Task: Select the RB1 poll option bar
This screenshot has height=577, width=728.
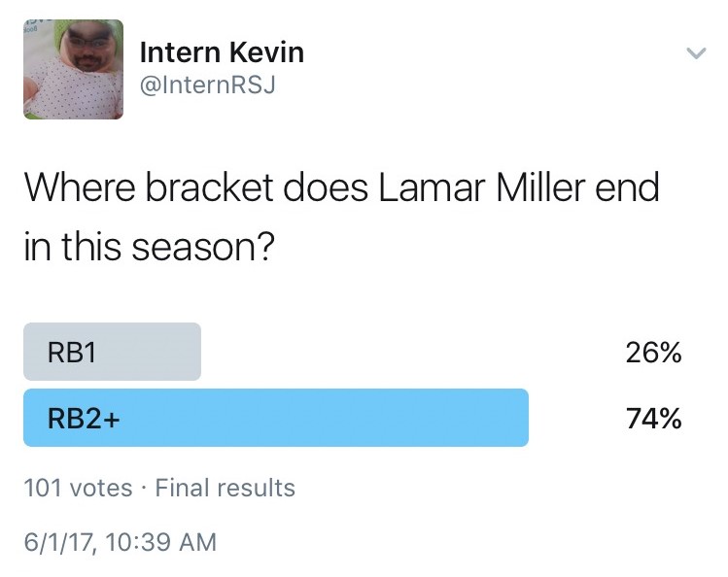Action: coord(113,352)
